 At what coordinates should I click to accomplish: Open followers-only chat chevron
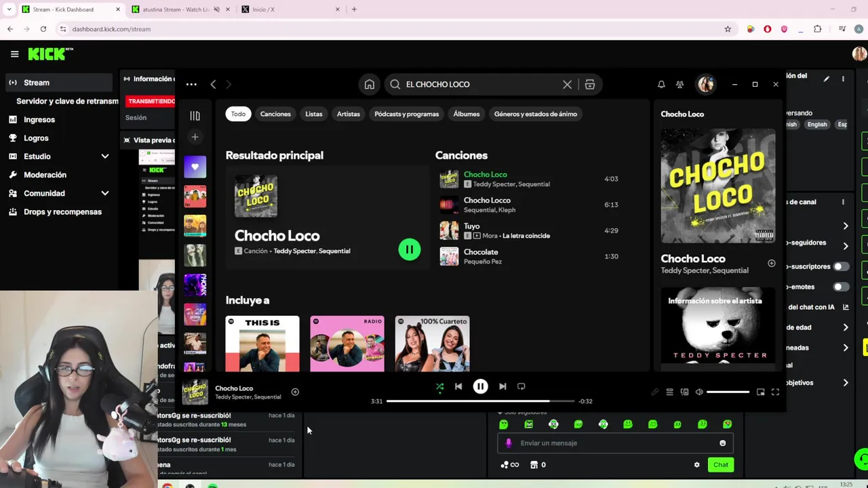[x=846, y=246]
